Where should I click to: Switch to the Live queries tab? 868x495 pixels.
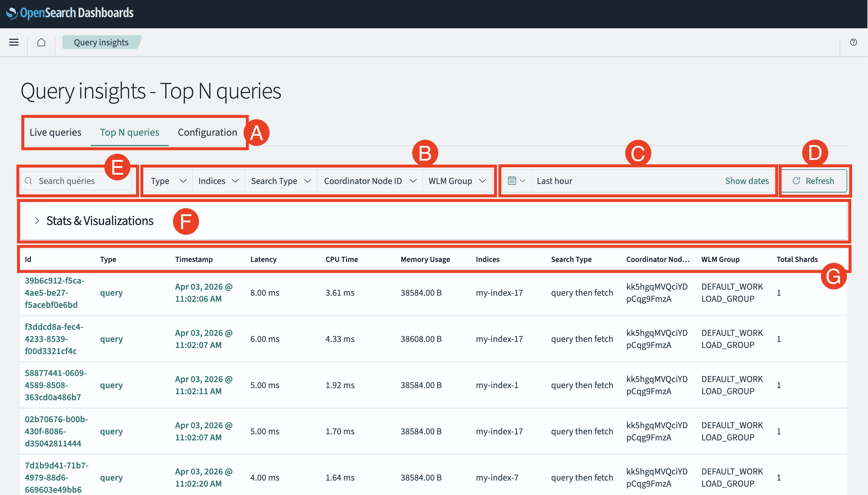point(55,132)
